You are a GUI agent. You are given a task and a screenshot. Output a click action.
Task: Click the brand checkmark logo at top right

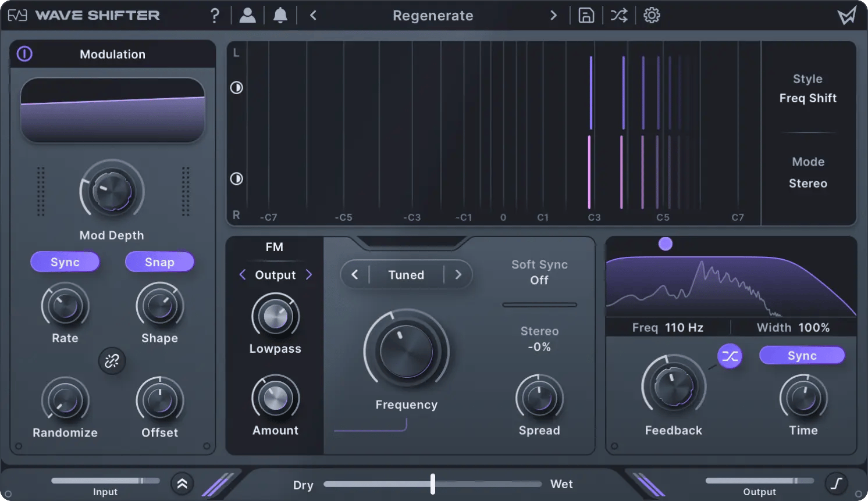point(846,15)
